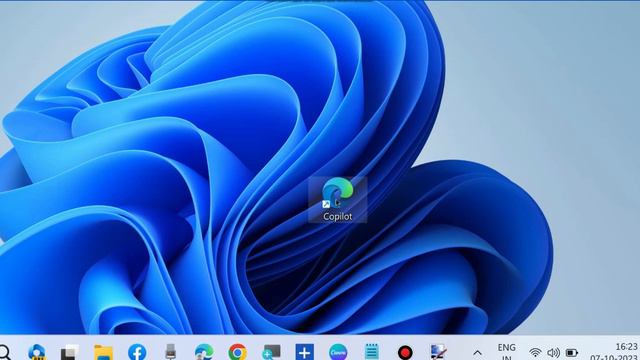Image resolution: width=640 pixels, height=360 pixels.
Task: Click the red record button app
Action: point(405,352)
